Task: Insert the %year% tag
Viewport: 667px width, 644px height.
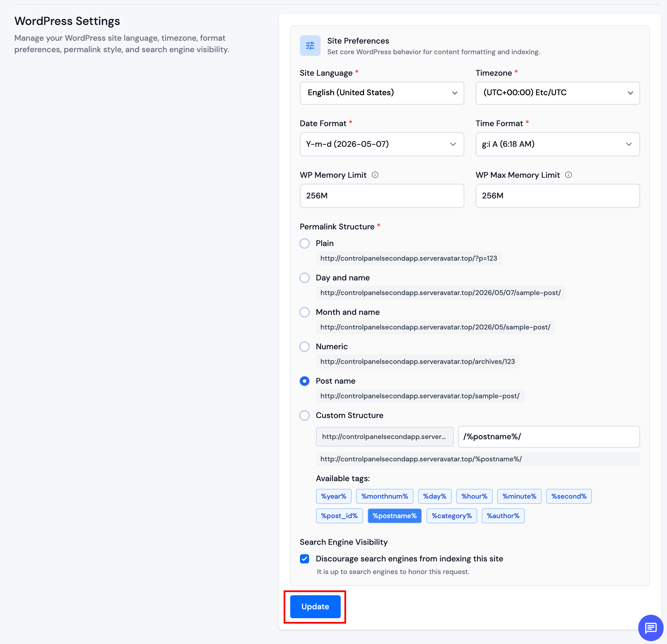Action: coord(333,496)
